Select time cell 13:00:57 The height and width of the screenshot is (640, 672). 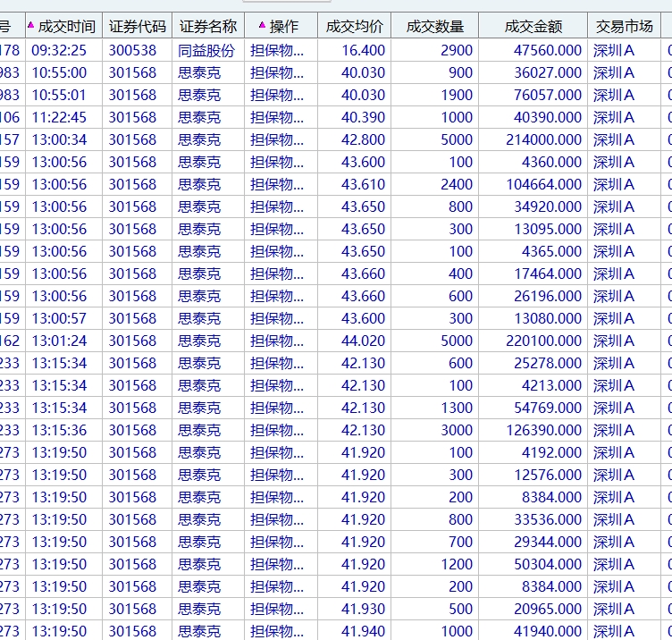point(59,318)
